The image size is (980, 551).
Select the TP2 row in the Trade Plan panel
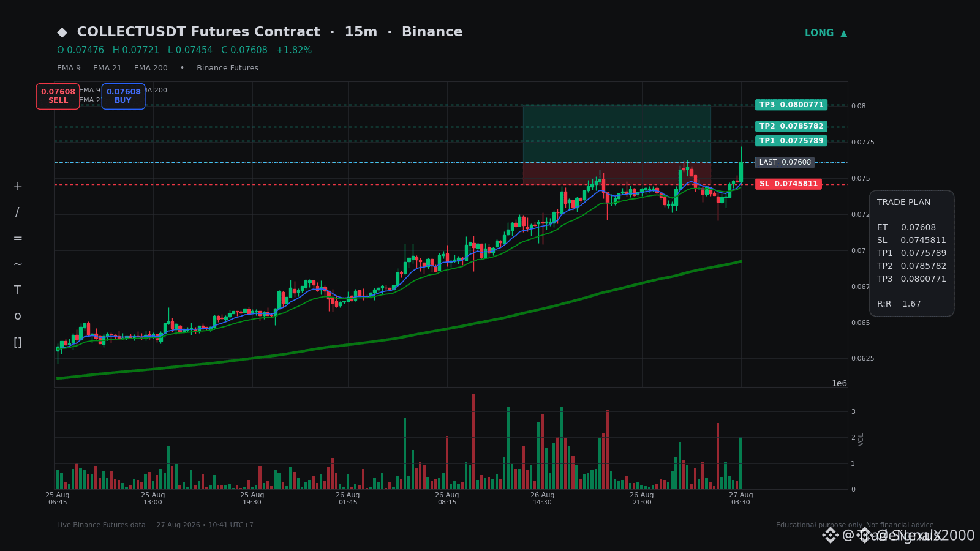point(911,266)
